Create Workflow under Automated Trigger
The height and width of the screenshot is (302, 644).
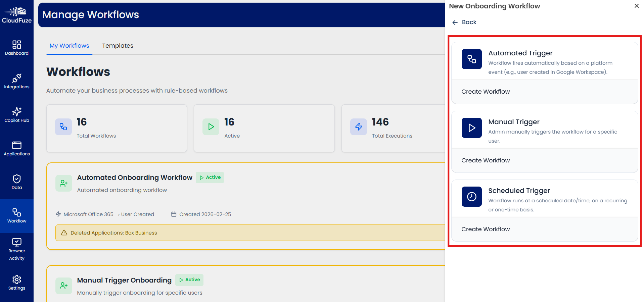485,91
